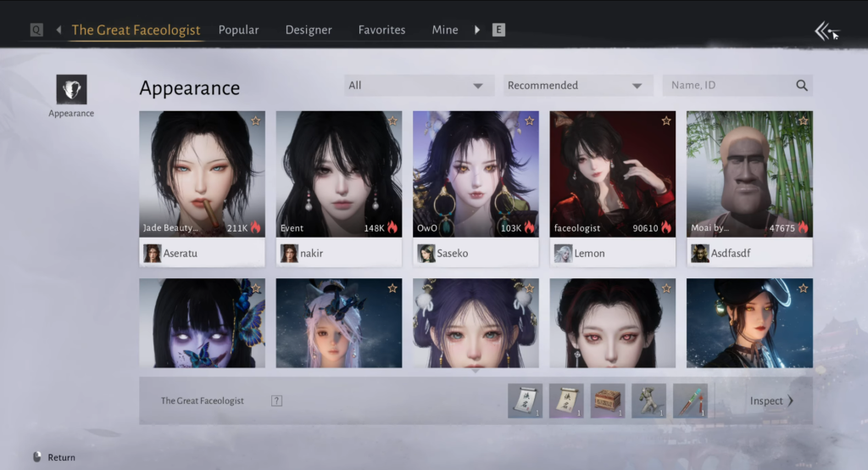Favorite the purple butterfly face star
The height and width of the screenshot is (470, 868).
pyautogui.click(x=256, y=288)
